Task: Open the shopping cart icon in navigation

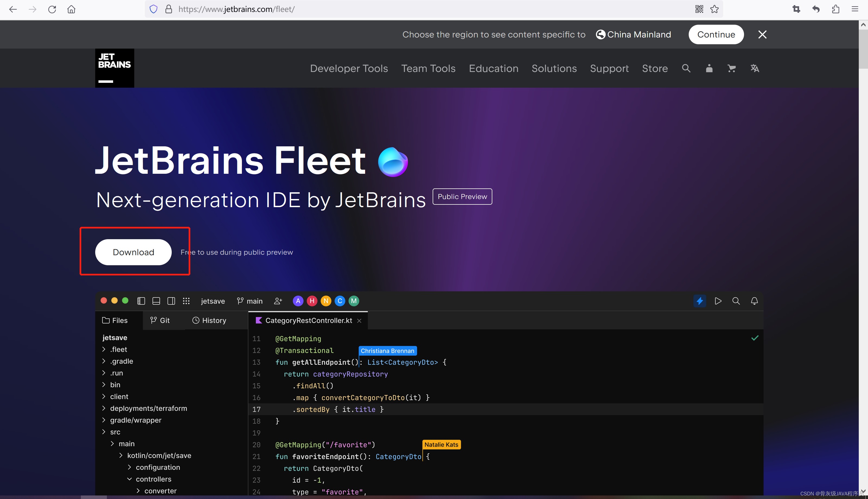Action: point(732,68)
